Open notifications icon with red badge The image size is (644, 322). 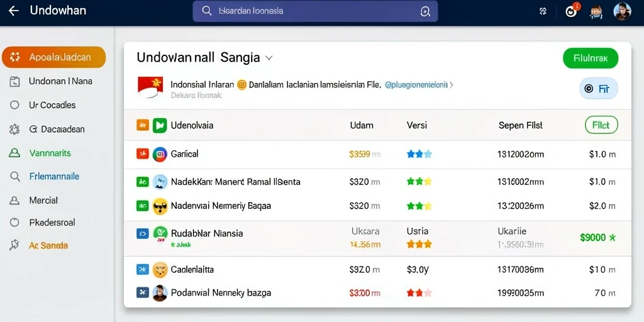[571, 11]
